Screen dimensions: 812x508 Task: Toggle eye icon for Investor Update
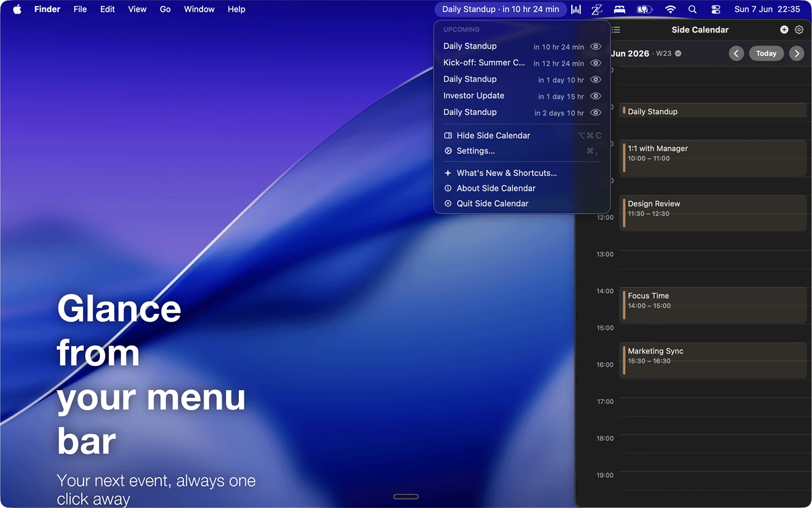[x=596, y=96]
